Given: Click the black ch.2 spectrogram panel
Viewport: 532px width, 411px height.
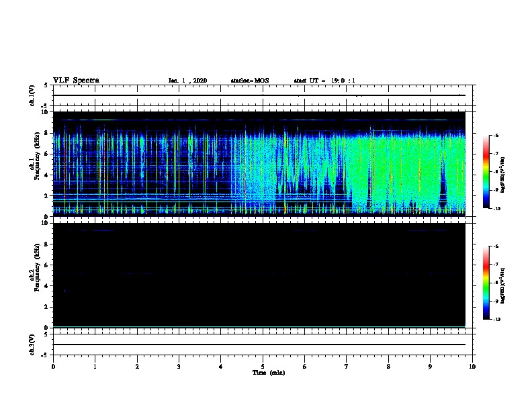Looking at the screenshot, I should [x=259, y=275].
